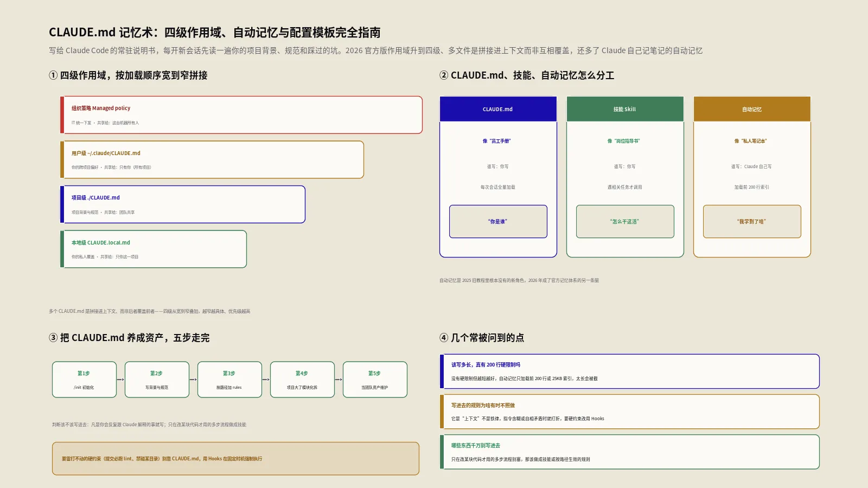The height and width of the screenshot is (488, 868).
Task: Select step "第5步 当团队资产维护"
Action: point(375,380)
